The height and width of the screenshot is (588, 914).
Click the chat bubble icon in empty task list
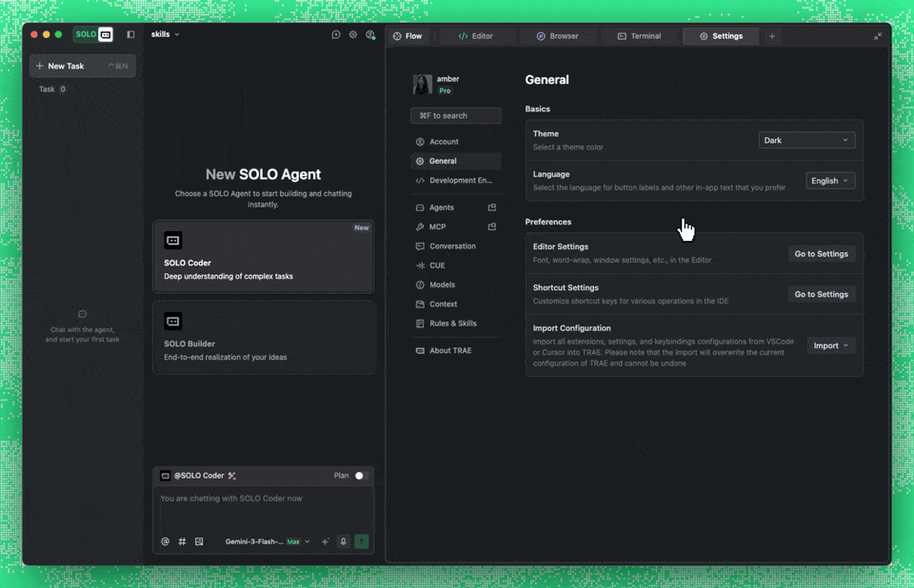click(x=82, y=314)
